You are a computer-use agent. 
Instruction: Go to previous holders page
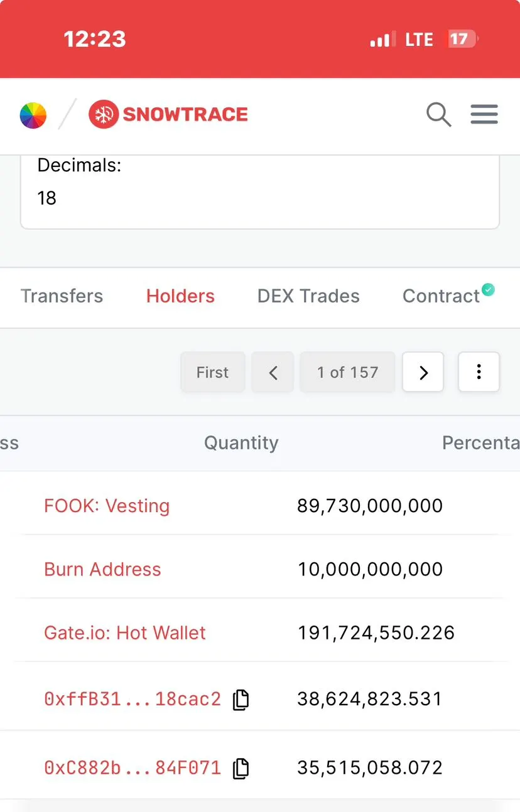tap(273, 372)
